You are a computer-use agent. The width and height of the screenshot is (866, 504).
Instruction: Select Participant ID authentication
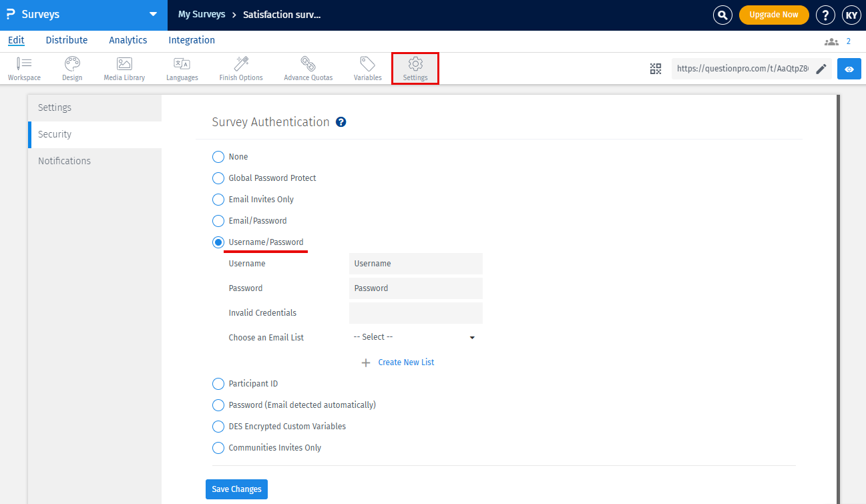pos(218,383)
